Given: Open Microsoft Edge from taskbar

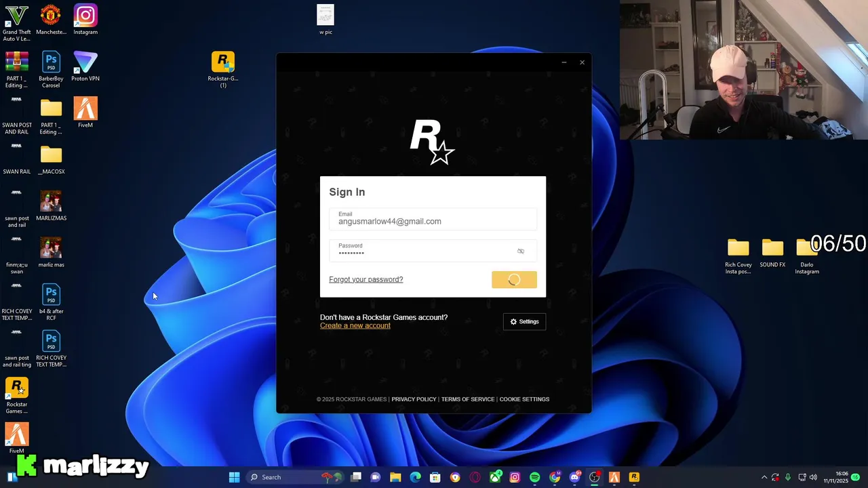Looking at the screenshot, I should click(x=415, y=477).
